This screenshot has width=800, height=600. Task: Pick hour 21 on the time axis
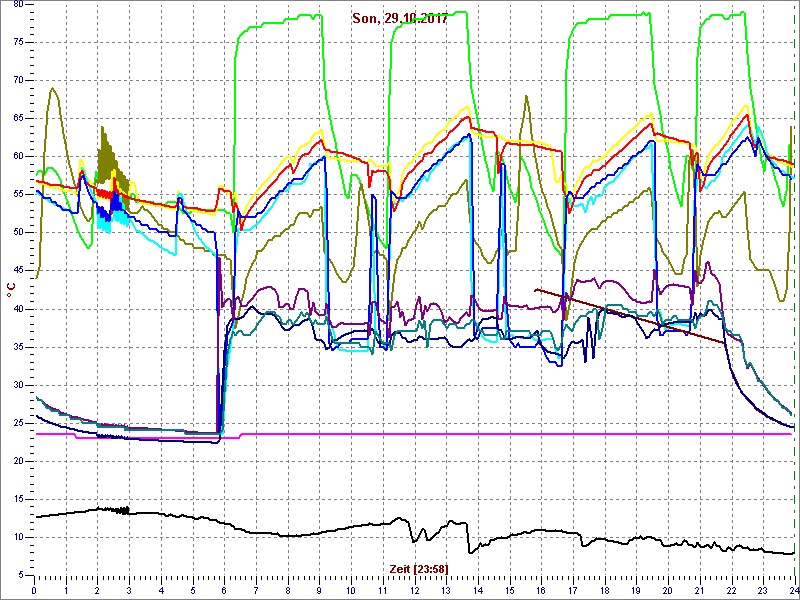698,591
